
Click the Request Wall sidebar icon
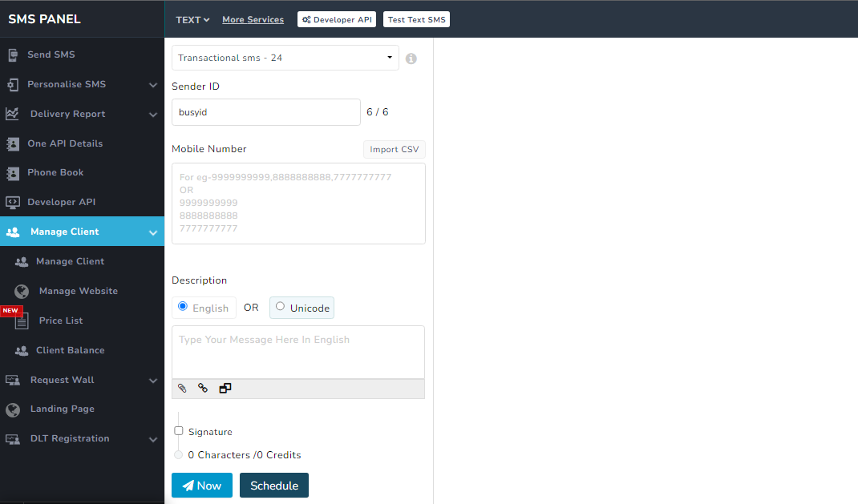[x=13, y=380]
